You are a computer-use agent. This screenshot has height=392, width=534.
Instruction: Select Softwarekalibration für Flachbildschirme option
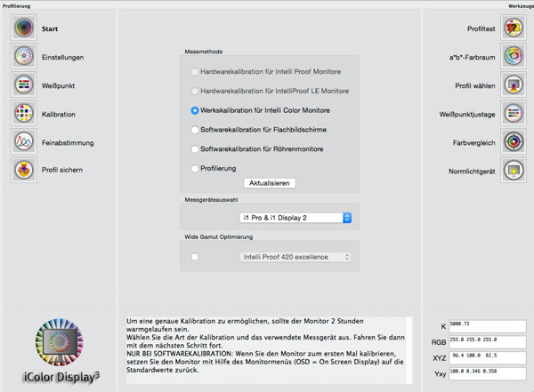[x=195, y=130]
